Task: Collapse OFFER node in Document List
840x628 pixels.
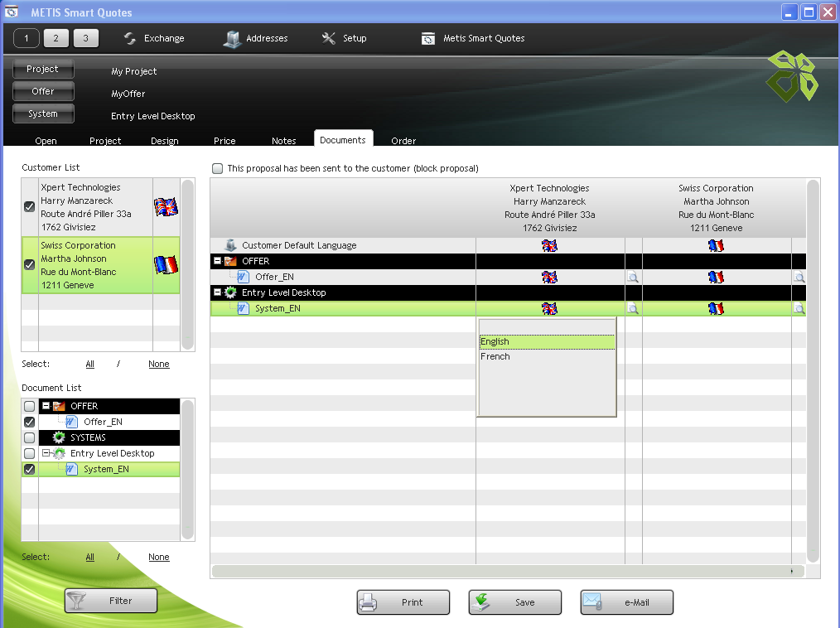Action: point(46,406)
